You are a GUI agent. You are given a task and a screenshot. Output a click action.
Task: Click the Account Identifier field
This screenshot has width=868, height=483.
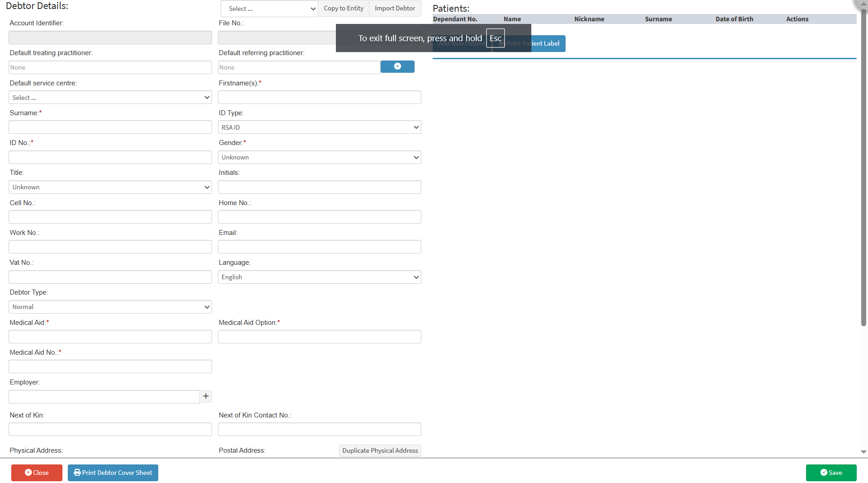click(110, 38)
